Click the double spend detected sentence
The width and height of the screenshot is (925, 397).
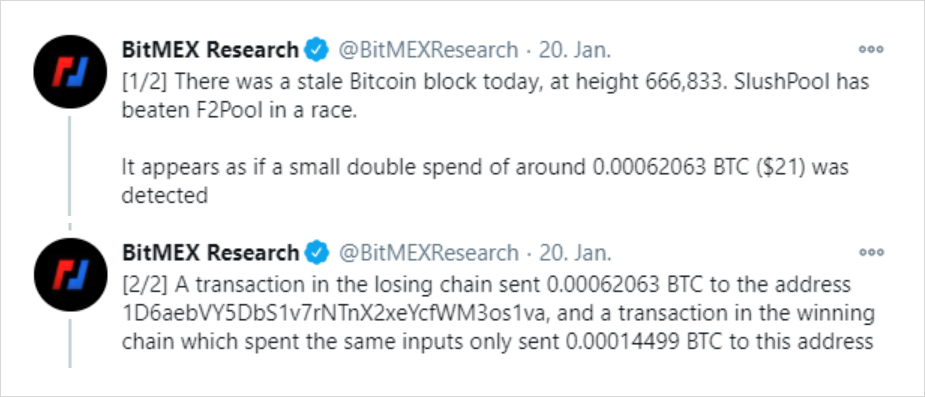(485, 181)
